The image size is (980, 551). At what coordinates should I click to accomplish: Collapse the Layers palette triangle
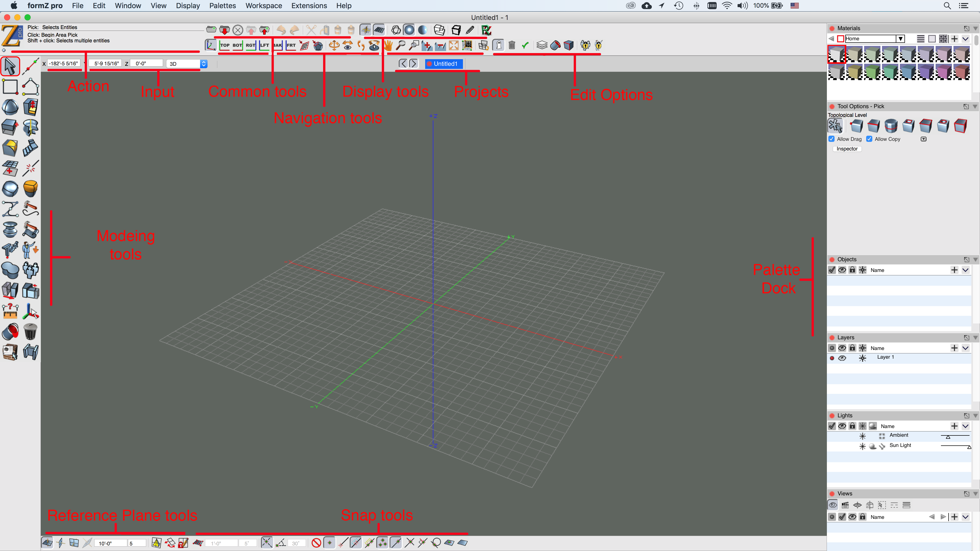(x=975, y=337)
